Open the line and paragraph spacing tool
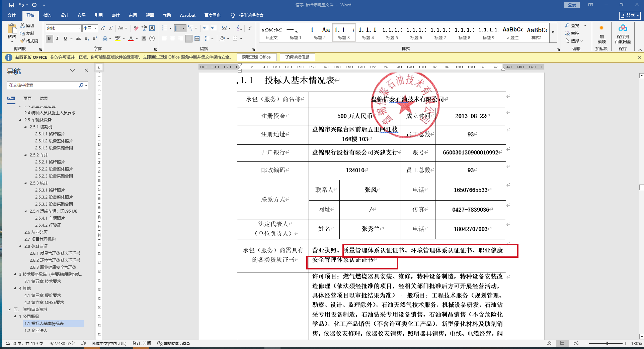The height and width of the screenshot is (349, 644). [207, 38]
